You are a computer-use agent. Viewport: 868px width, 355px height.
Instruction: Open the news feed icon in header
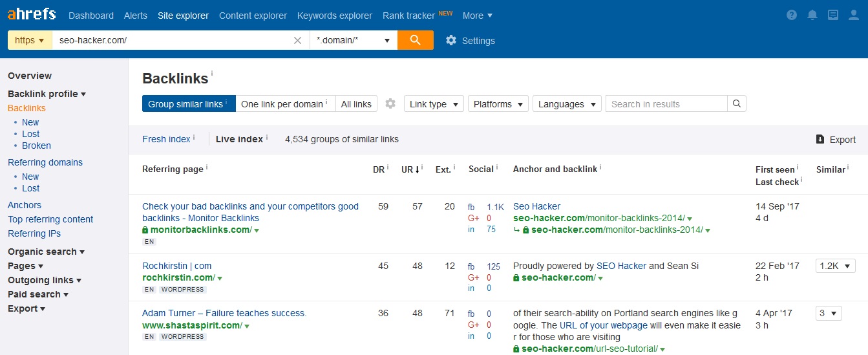pyautogui.click(x=833, y=16)
